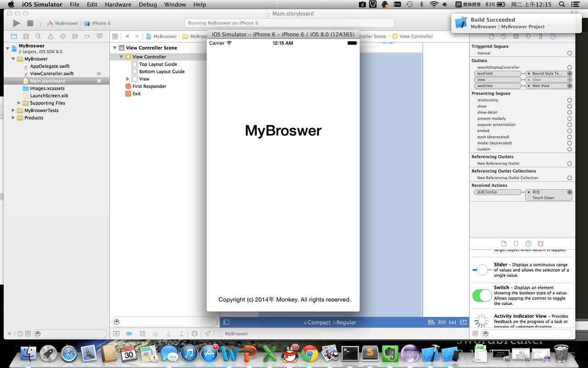Show the Media library
This screenshot has width=588, height=368.
[x=541, y=243]
